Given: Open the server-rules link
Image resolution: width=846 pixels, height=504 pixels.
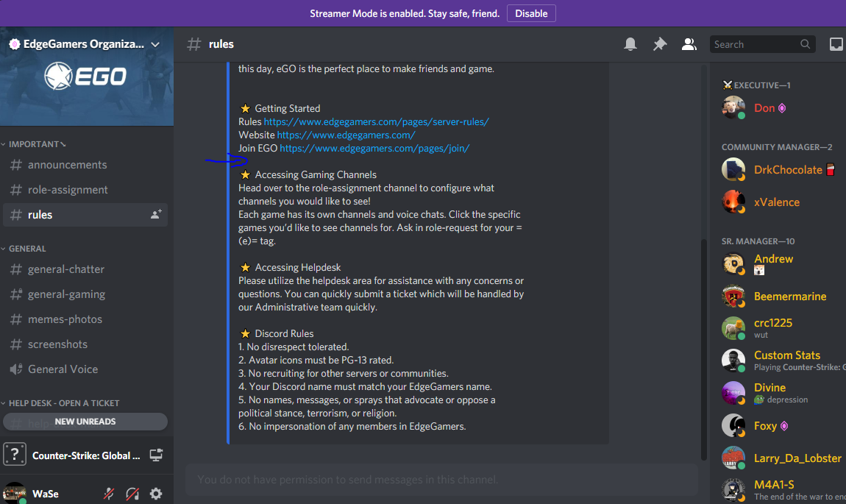Looking at the screenshot, I should pyautogui.click(x=376, y=122).
